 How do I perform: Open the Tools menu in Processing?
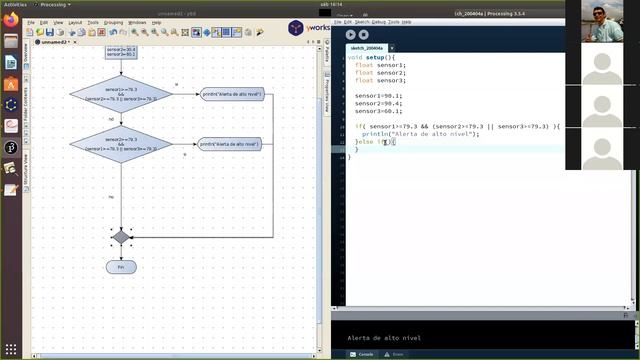click(x=393, y=22)
